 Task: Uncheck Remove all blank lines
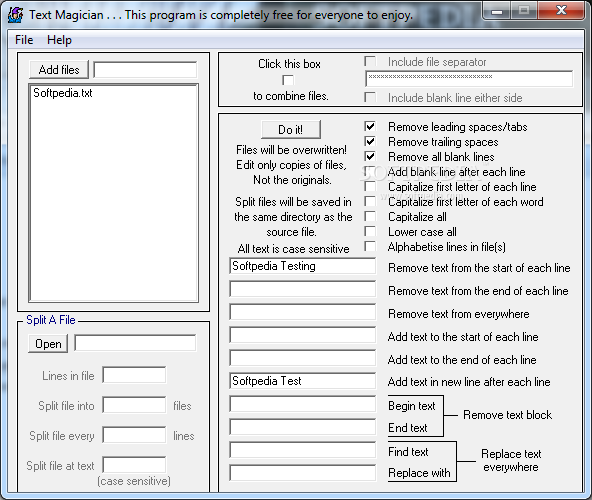[x=370, y=156]
